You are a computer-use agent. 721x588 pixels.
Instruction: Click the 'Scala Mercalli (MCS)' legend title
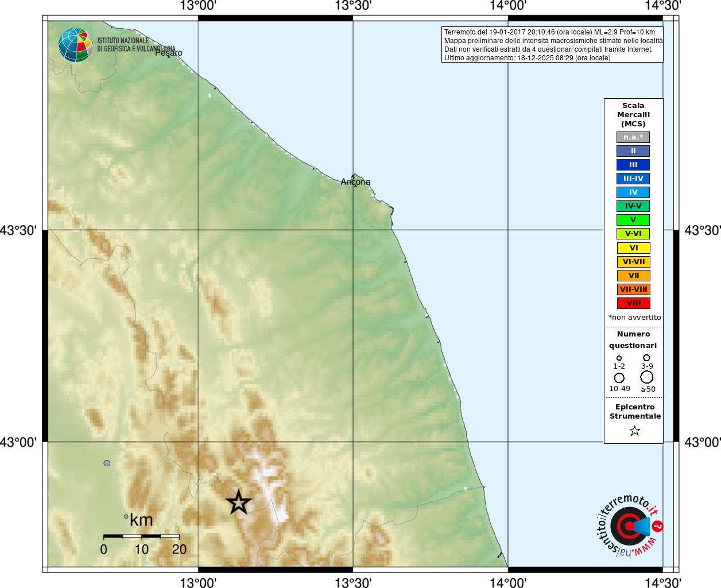(633, 115)
